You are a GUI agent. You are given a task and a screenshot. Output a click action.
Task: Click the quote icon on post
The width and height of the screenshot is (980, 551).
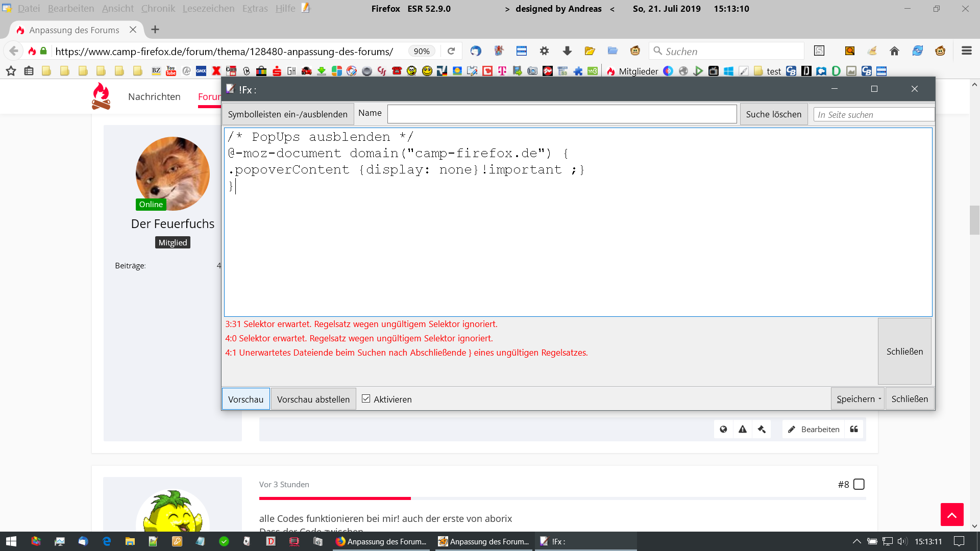pyautogui.click(x=854, y=429)
